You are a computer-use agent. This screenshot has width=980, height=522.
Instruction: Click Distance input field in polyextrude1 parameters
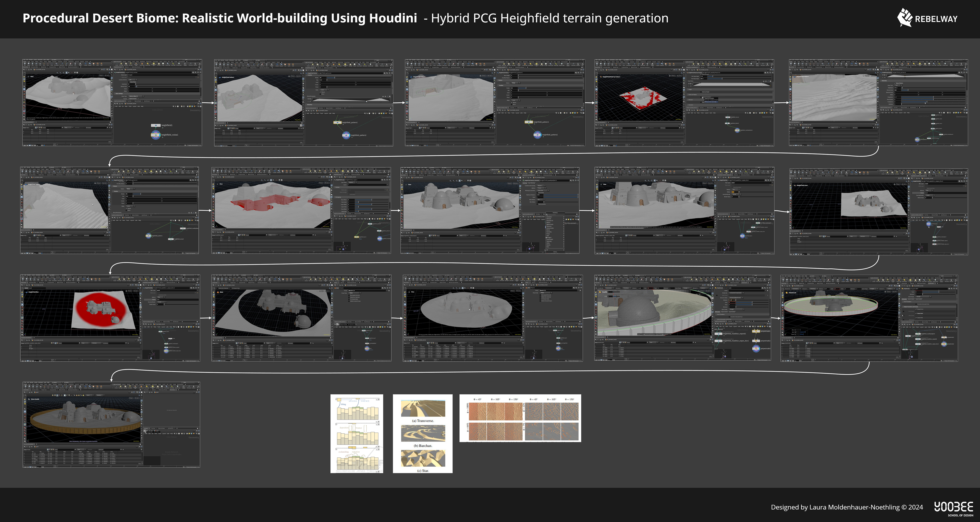pos(732,300)
